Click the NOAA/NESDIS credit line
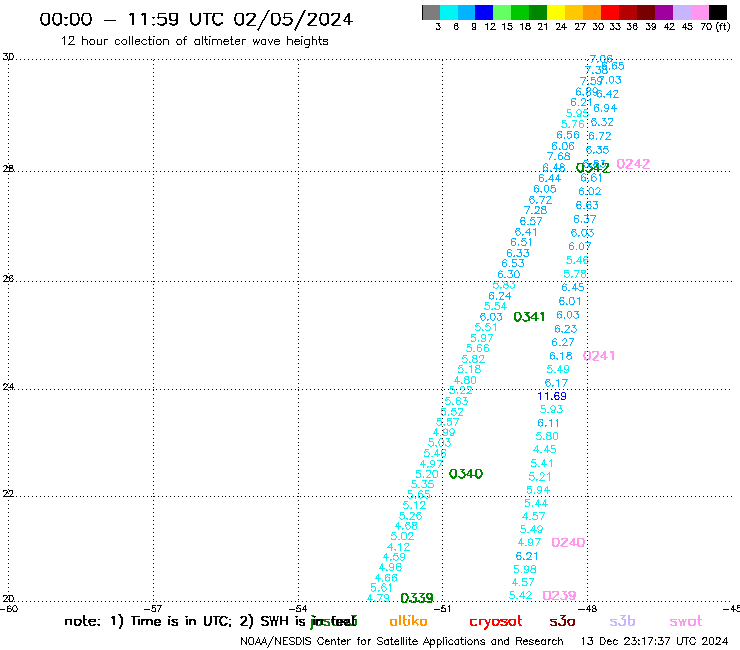 click(402, 641)
